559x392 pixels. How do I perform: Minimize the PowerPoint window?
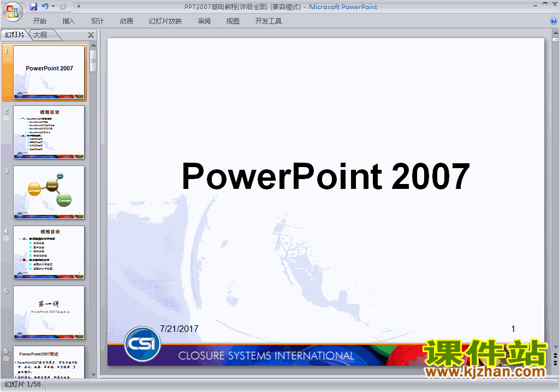point(535,5)
